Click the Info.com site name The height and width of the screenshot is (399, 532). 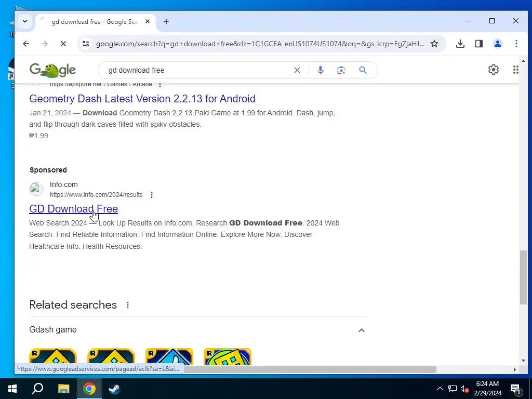click(64, 184)
